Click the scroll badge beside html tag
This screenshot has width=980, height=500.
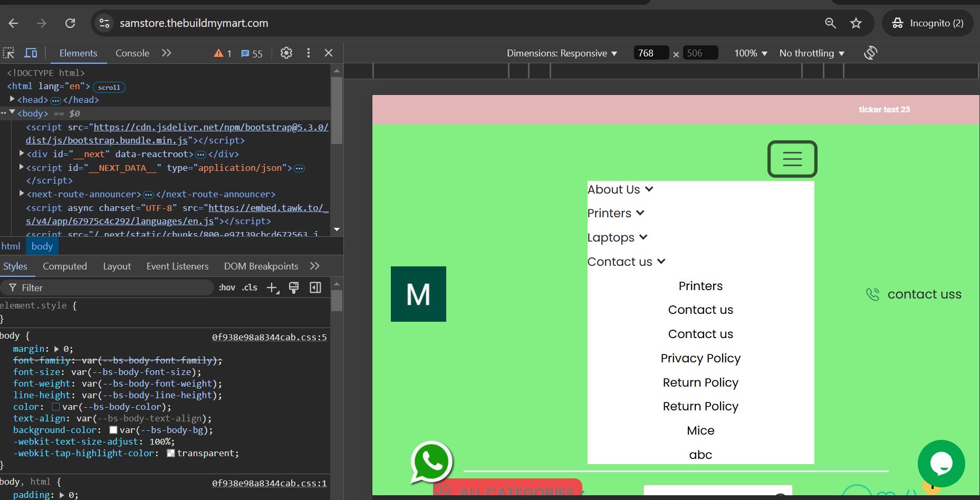tap(109, 87)
